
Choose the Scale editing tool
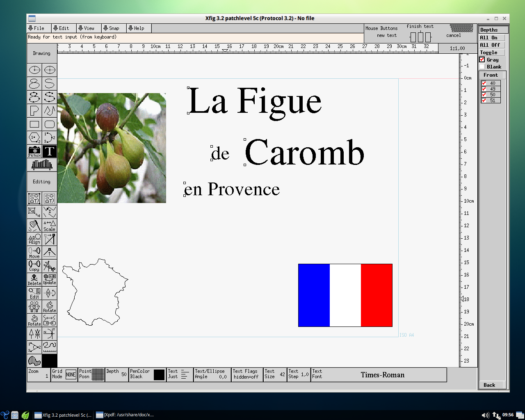click(50, 225)
